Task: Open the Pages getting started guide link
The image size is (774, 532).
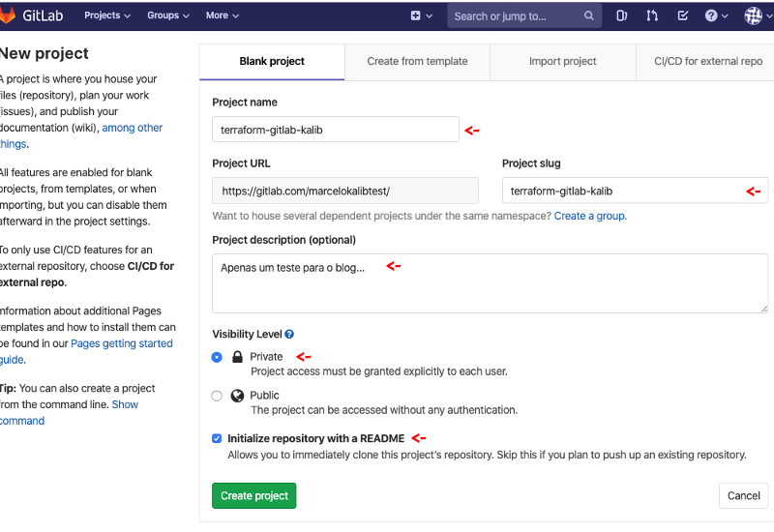Action: [122, 343]
